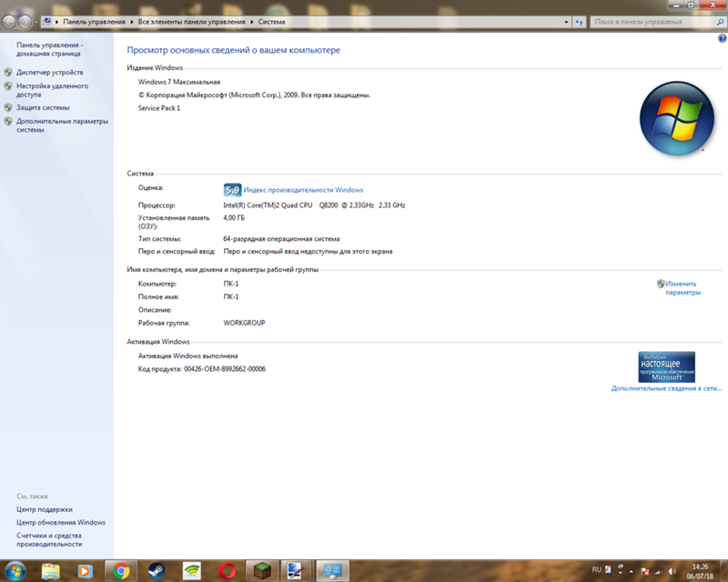Screen dimensions: 728x582
Task: Select the 4,00 ГБ memory value
Action: point(234,217)
